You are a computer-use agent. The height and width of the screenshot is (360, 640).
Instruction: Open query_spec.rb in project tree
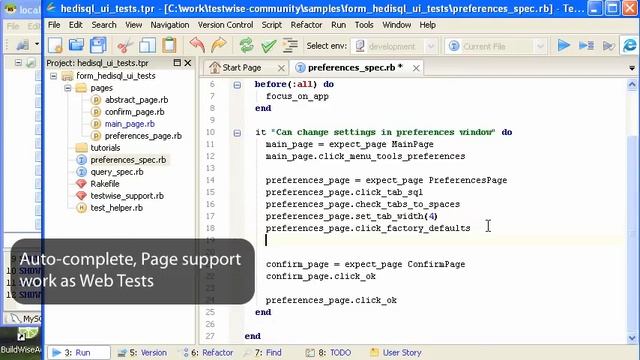pyautogui.click(x=117, y=172)
